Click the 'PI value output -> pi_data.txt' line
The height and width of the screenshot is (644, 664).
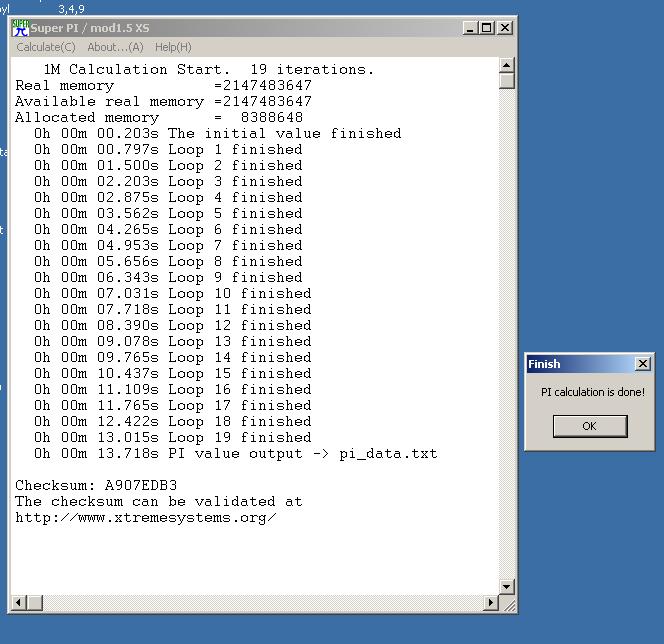pos(235,453)
